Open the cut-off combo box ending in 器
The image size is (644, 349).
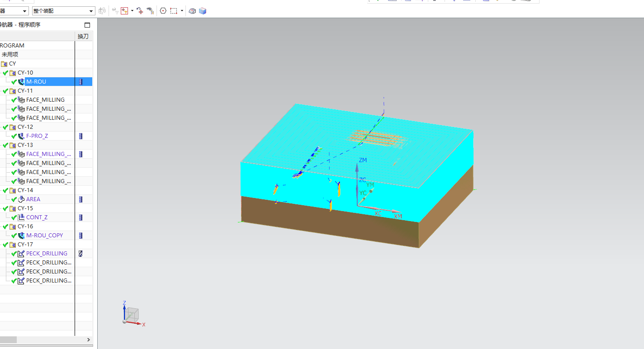(x=14, y=11)
